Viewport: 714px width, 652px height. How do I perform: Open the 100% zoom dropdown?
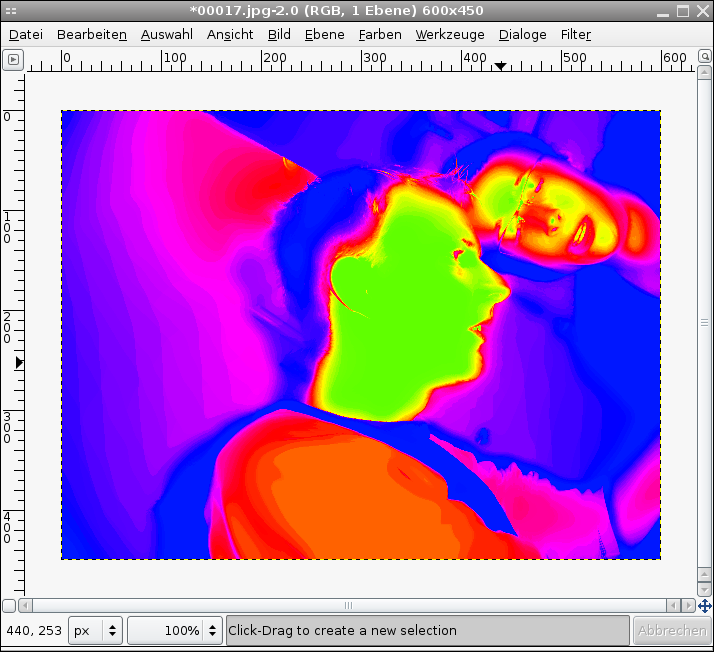(x=175, y=630)
